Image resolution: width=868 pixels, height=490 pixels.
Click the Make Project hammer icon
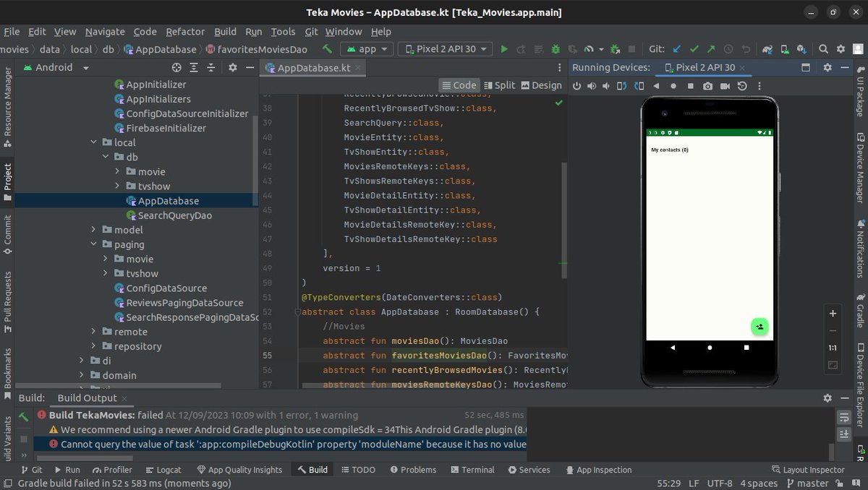pyautogui.click(x=328, y=49)
